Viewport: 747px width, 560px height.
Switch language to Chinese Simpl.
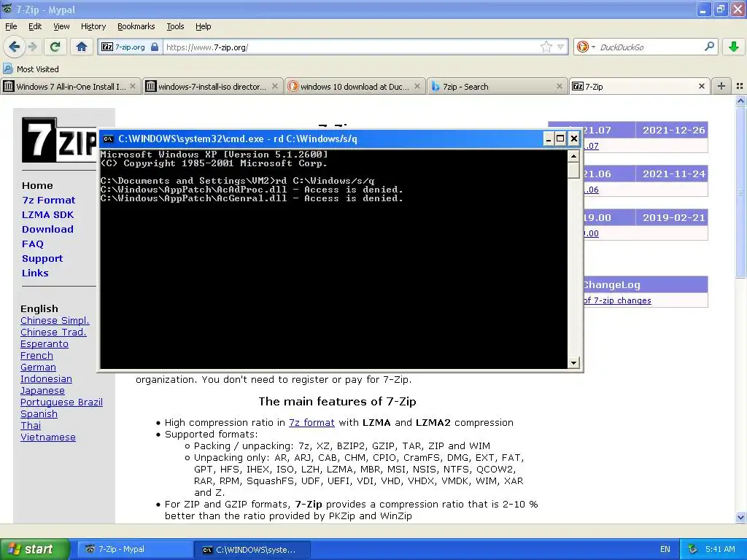(55, 321)
